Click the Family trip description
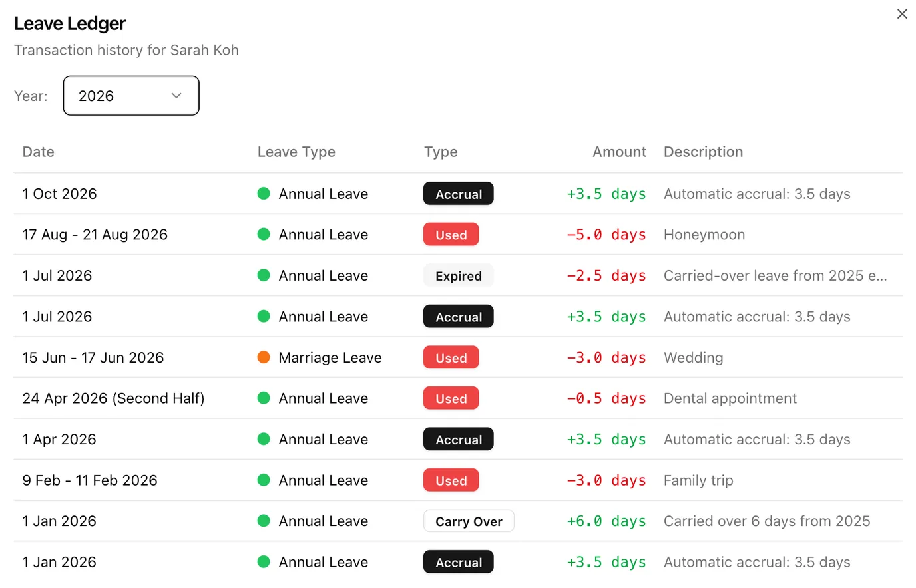 click(x=698, y=480)
